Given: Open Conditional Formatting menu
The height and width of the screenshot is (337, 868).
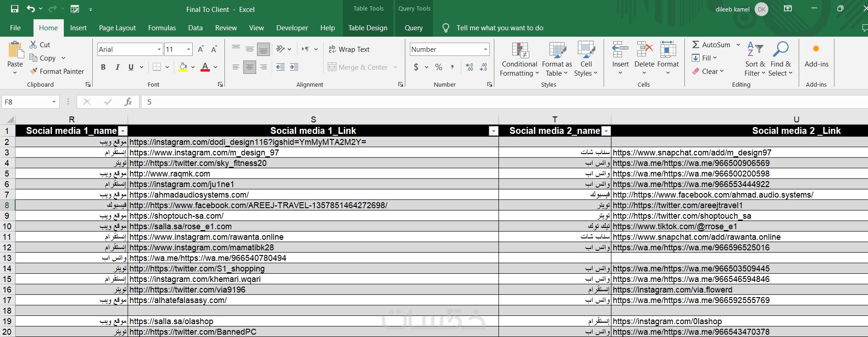Looking at the screenshot, I should (520, 59).
